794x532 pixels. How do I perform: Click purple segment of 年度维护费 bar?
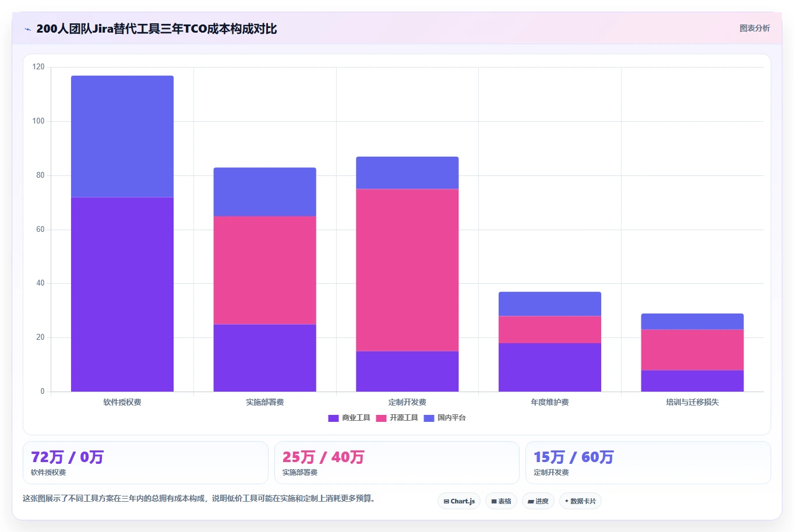tap(550, 367)
